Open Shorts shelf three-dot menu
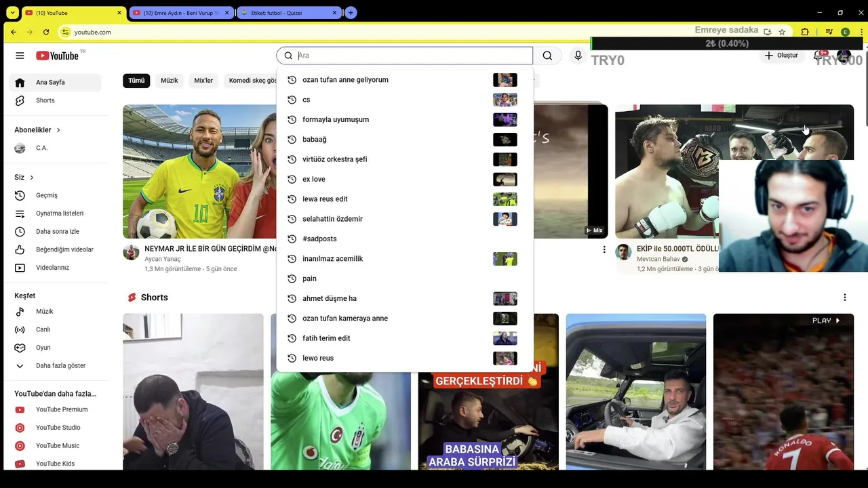868x488 pixels. (844, 298)
